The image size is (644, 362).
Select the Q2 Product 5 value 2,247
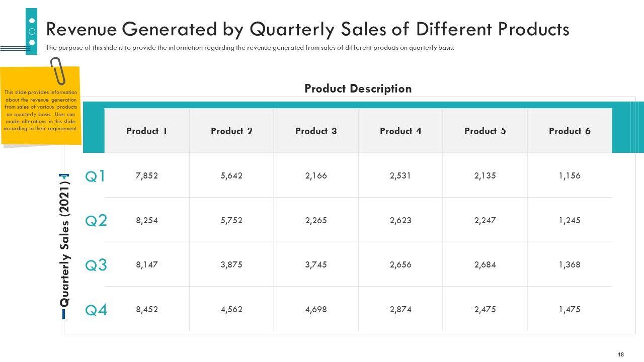coord(485,220)
